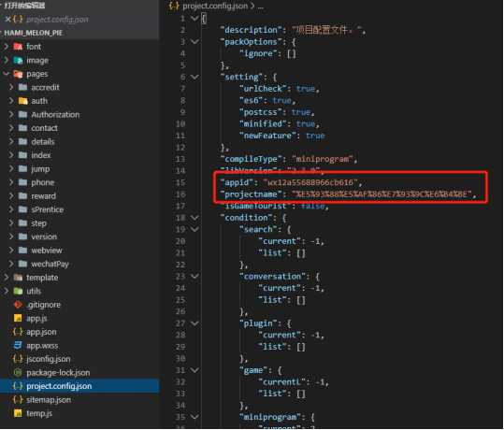Expand the image folder chevron
The height and width of the screenshot is (430, 504).
click(x=6, y=60)
